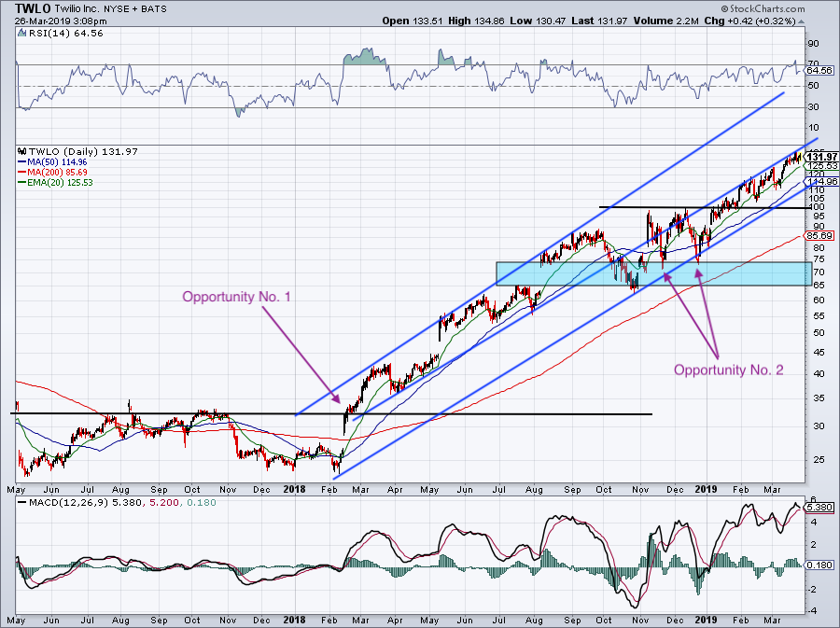
Task: Click the 131.97 last-price tag on price axis
Action: tap(821, 157)
